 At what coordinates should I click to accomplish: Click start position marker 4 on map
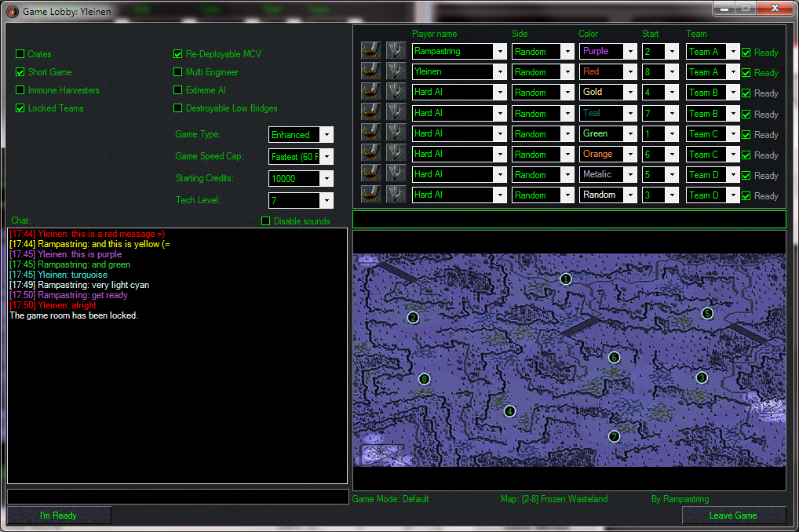(x=509, y=410)
